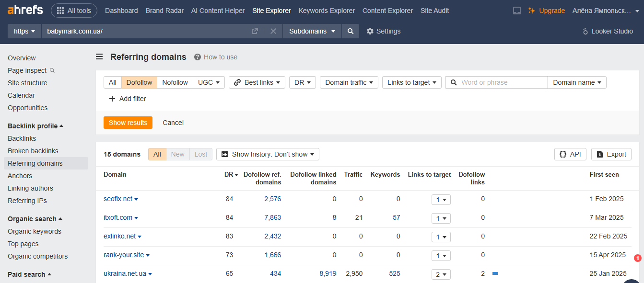This screenshot has height=283, width=644.
Task: Click the Ahrefs logo
Action: click(x=25, y=10)
